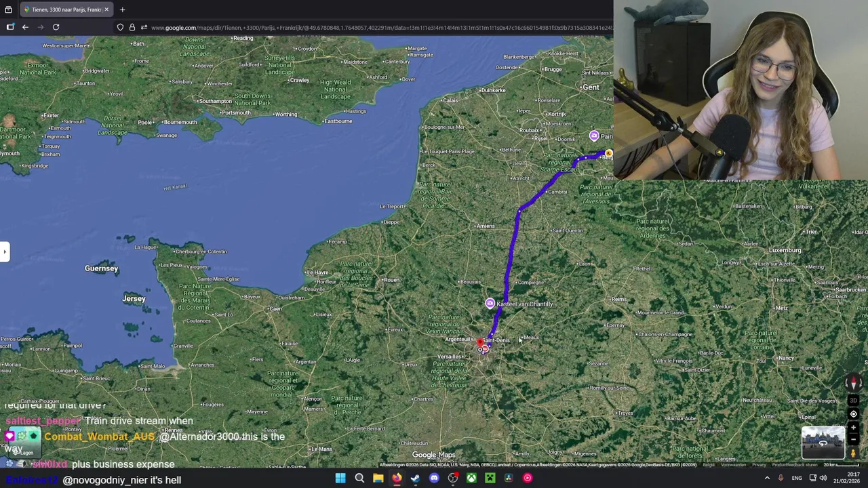
Task: Open Windows taskbar Search
Action: pos(359,478)
